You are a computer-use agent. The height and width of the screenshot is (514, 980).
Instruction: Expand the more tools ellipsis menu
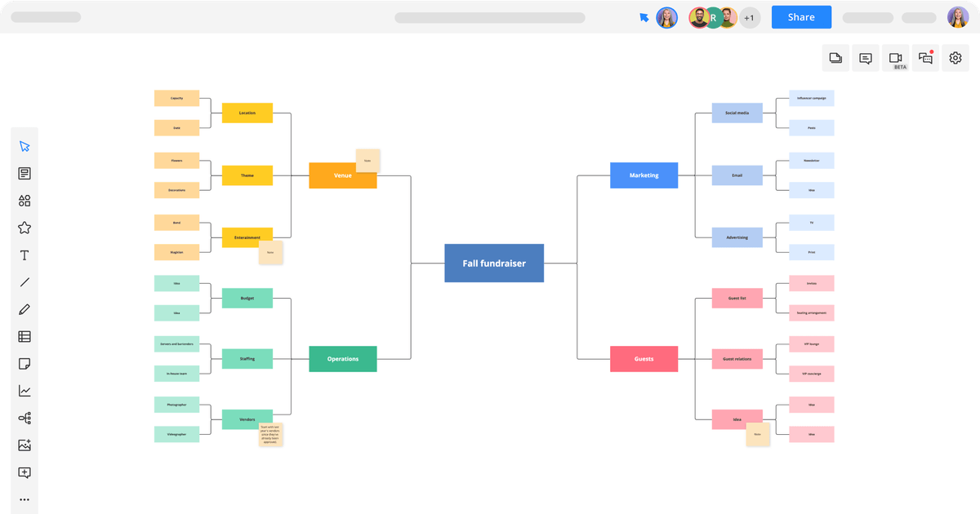[24, 499]
